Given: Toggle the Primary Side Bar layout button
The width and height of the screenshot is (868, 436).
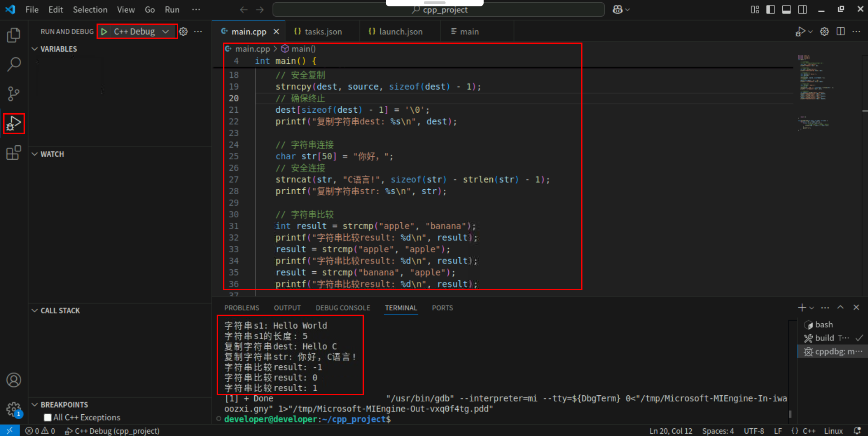Looking at the screenshot, I should coord(771,10).
